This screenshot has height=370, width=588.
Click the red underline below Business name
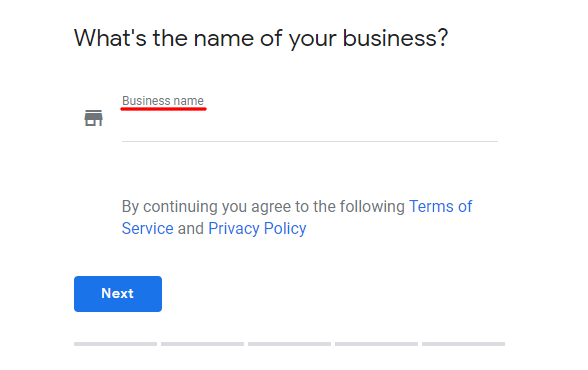(x=163, y=109)
